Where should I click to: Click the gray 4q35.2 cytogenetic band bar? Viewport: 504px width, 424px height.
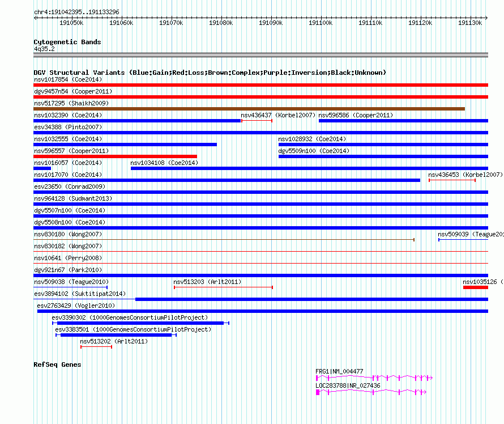(260, 55)
